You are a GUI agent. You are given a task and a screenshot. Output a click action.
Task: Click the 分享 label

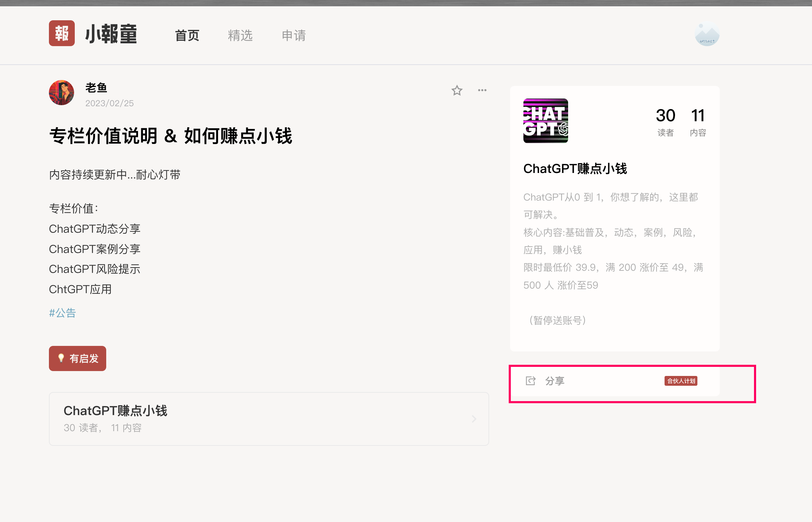click(x=555, y=381)
